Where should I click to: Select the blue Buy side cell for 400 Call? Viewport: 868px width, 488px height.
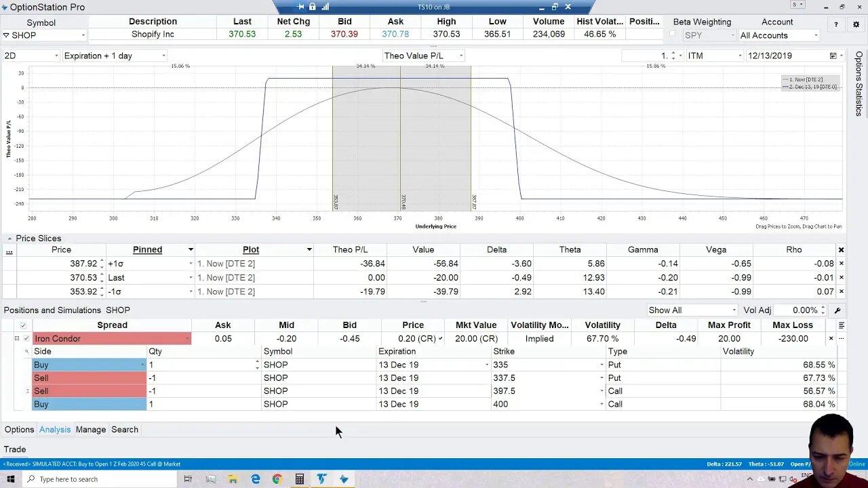tap(90, 404)
